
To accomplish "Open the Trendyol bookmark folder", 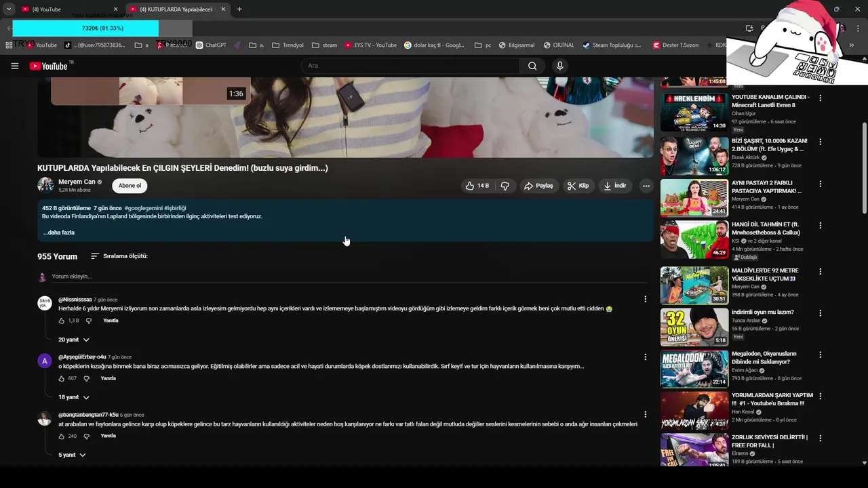I will click(288, 45).
